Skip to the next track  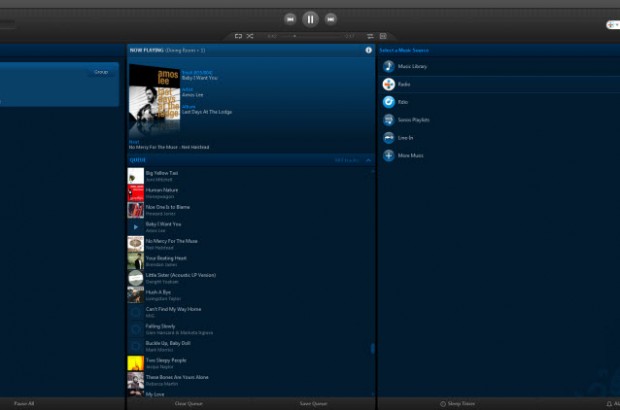331,18
